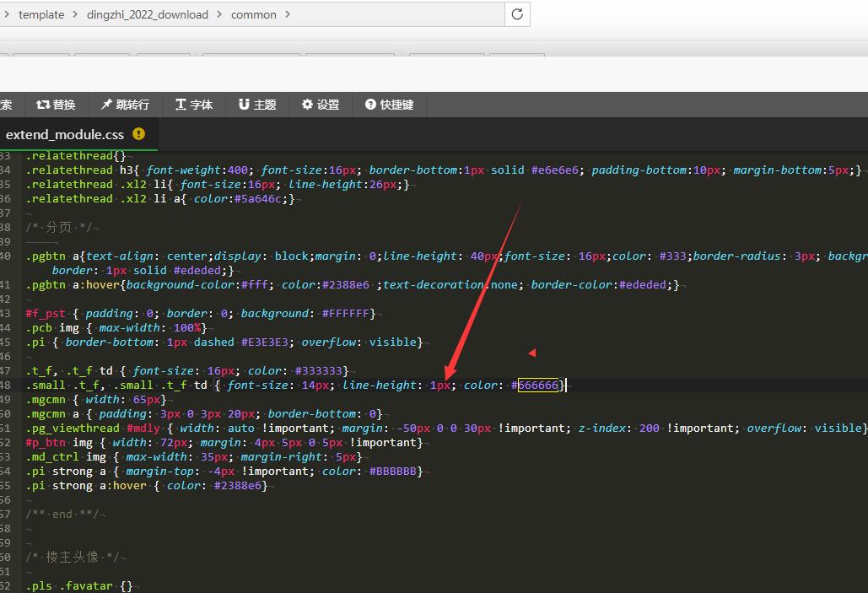The height and width of the screenshot is (593, 868).
Task: Switch to the extend_module.css tab
Action: [65, 134]
